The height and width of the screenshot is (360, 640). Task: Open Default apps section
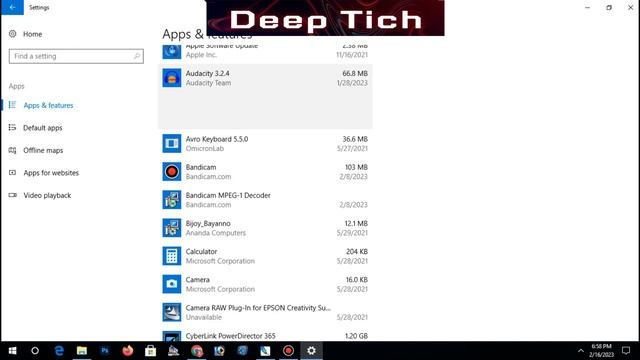(42, 128)
